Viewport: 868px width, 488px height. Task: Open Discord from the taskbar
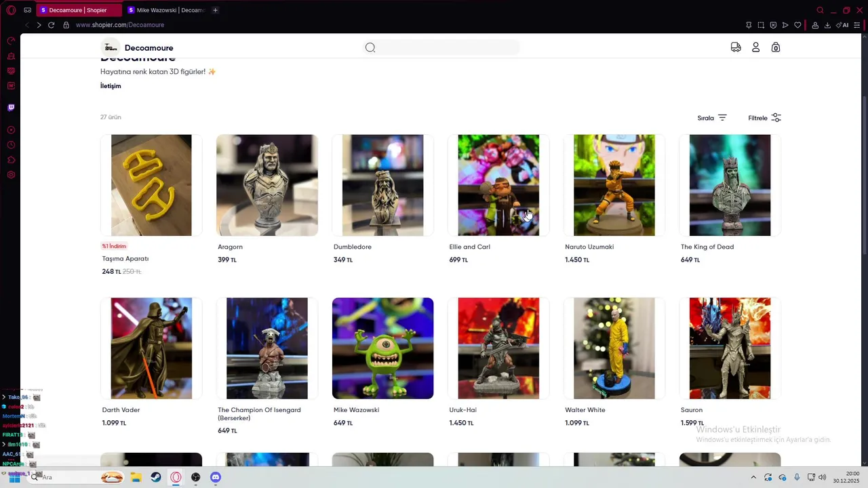click(x=216, y=477)
